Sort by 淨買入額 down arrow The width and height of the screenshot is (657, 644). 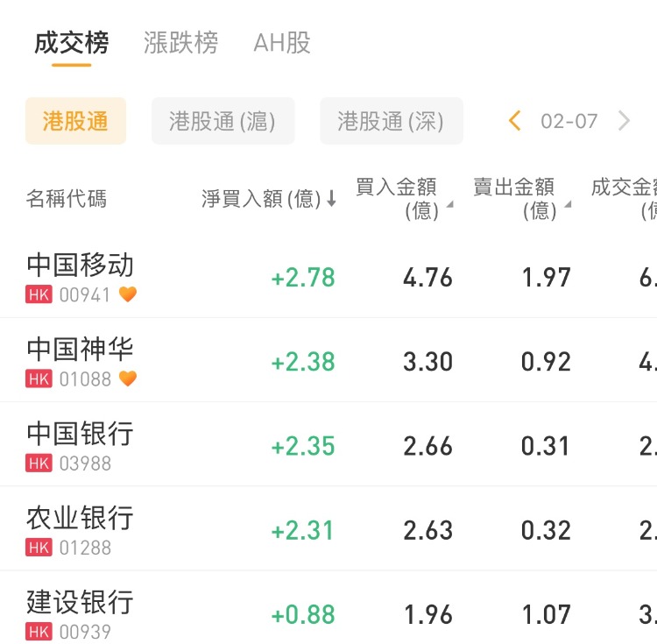pyautogui.click(x=332, y=200)
